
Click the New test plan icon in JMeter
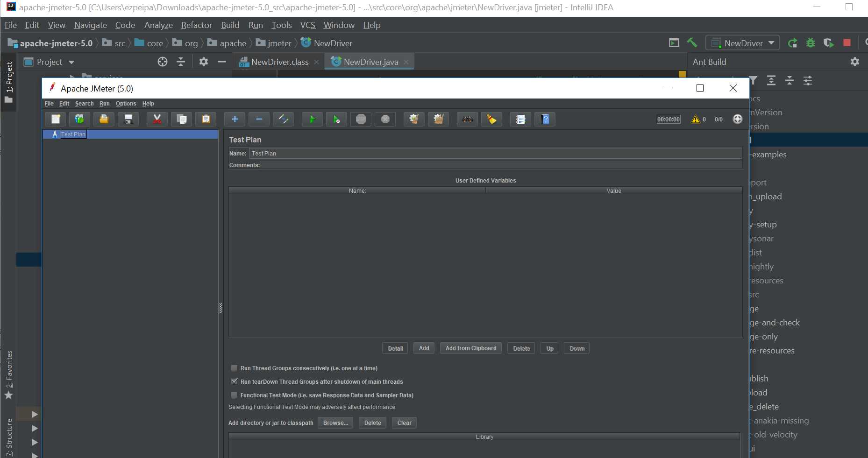click(56, 119)
